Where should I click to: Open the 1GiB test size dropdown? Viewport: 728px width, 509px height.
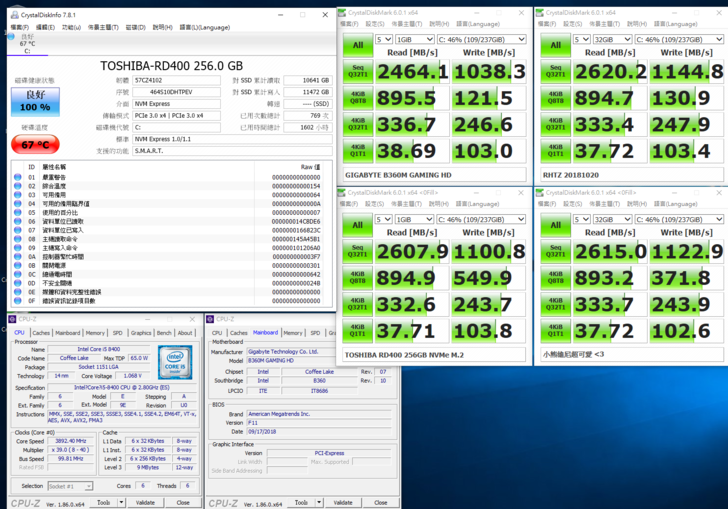tap(413, 39)
